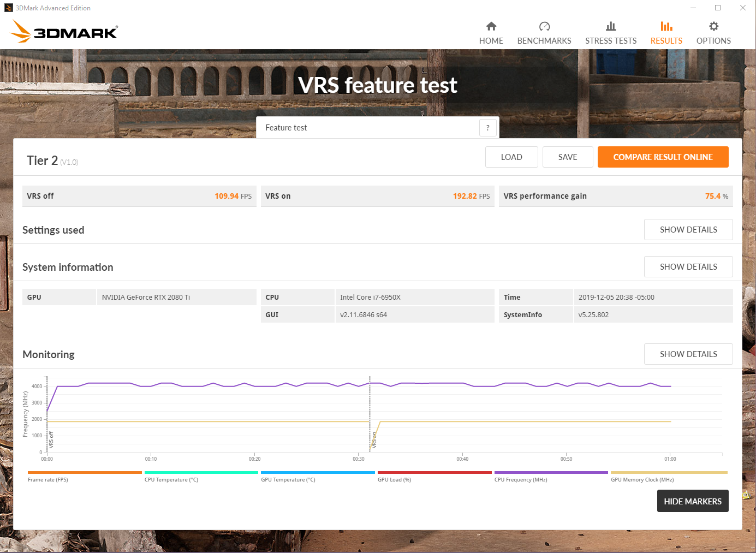
Task: Click the Tier 2 heading
Action: coord(42,160)
